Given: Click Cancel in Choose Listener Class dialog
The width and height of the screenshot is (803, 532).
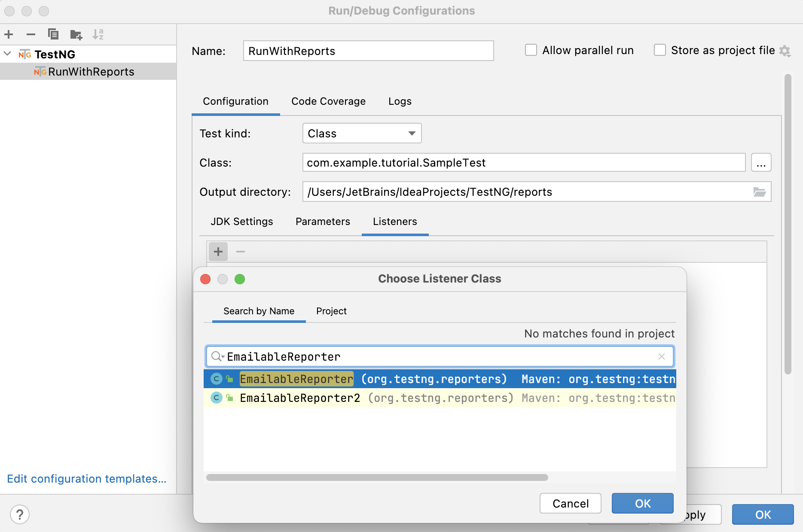Looking at the screenshot, I should click(570, 503).
